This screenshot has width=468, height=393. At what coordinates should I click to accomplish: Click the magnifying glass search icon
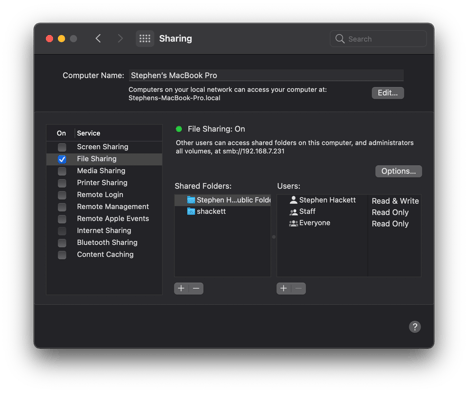[x=339, y=39]
